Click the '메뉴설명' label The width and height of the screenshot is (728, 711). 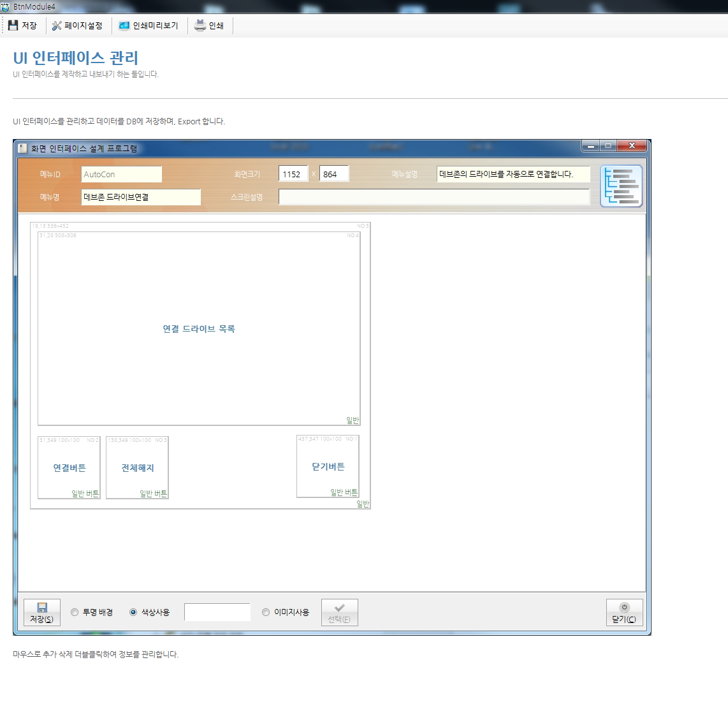coord(404,174)
